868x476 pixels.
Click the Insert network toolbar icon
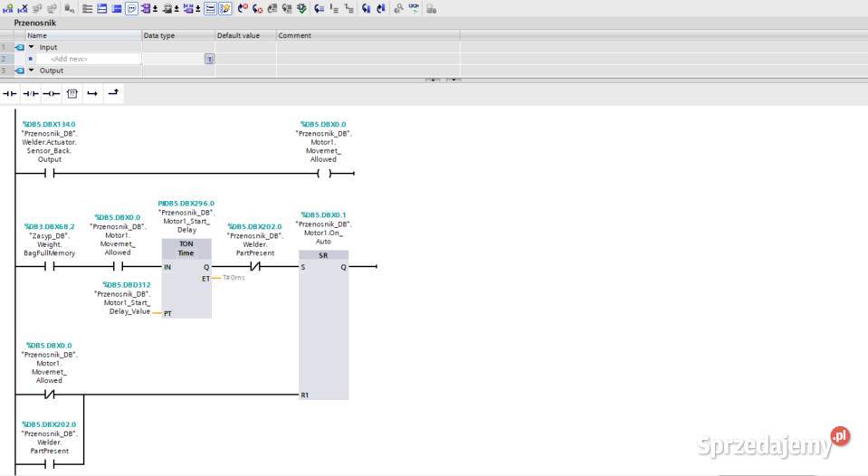[8, 8]
